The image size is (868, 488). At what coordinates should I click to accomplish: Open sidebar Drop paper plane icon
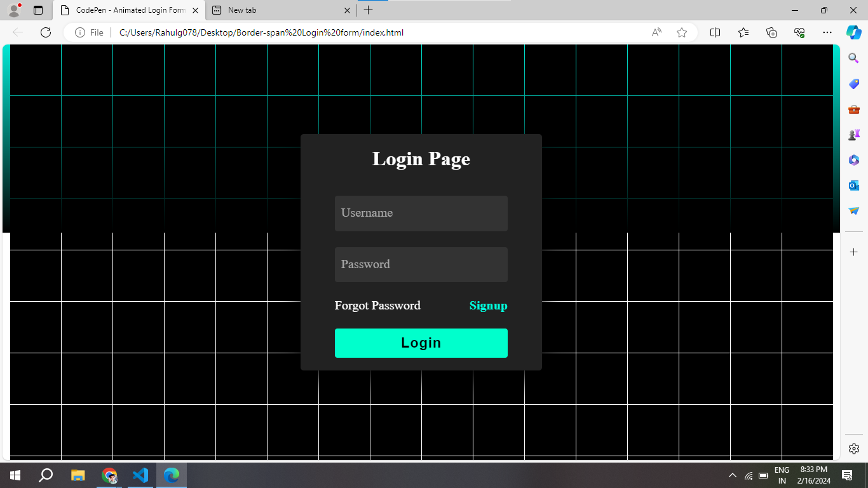[854, 211]
